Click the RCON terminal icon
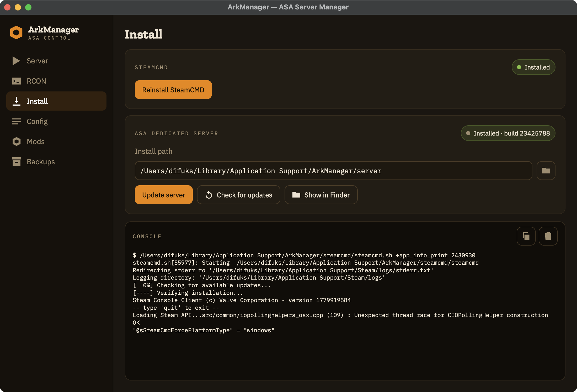Screen dimensions: 577x392 point(17,81)
